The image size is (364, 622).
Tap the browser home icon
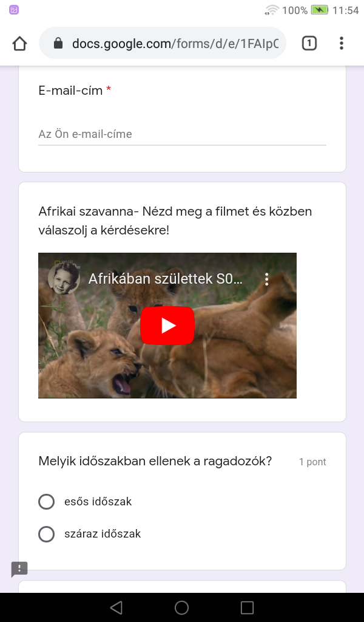(x=19, y=43)
